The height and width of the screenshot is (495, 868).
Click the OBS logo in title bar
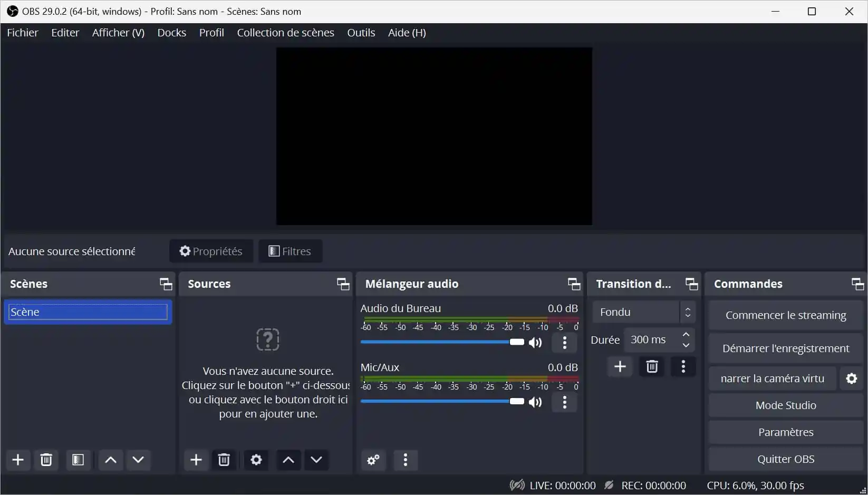coord(13,11)
